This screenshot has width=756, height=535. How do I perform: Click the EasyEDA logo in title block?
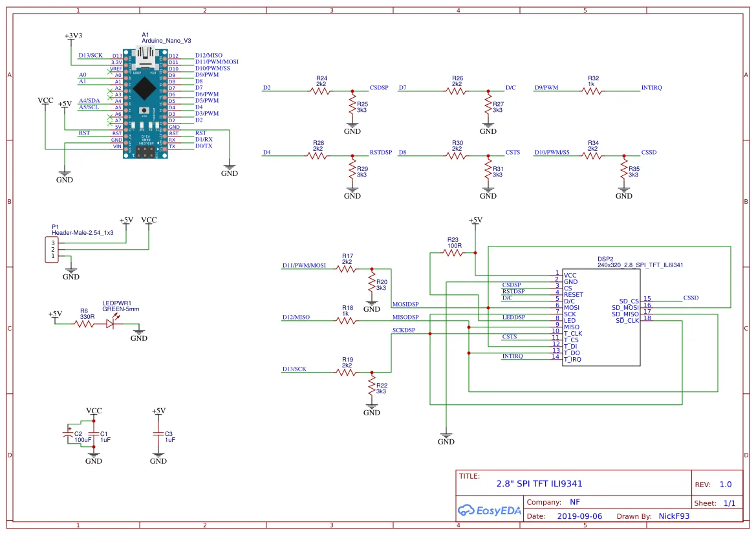(490, 510)
